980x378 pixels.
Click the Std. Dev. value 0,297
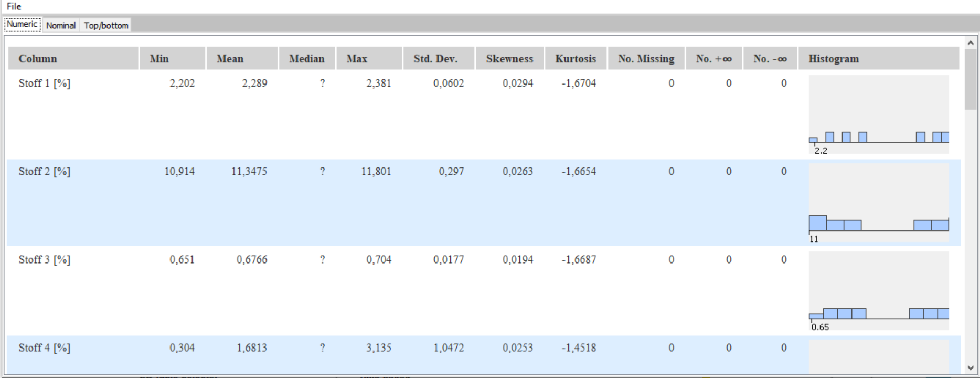[451, 171]
